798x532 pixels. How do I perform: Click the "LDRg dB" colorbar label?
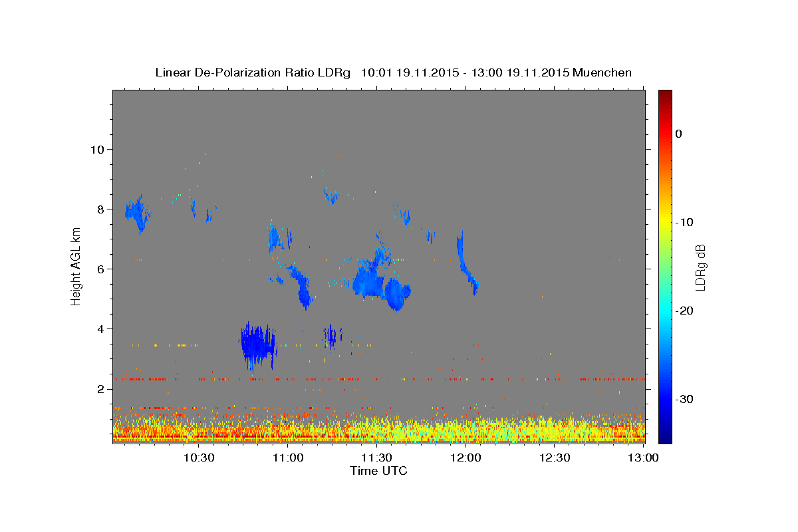point(700,267)
